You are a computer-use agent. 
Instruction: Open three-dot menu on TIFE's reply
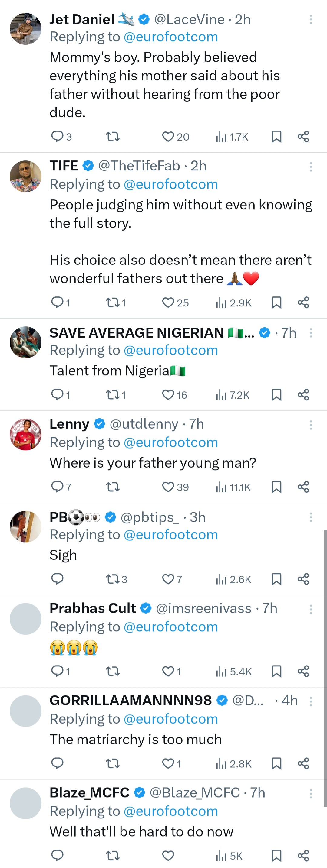[310, 167]
